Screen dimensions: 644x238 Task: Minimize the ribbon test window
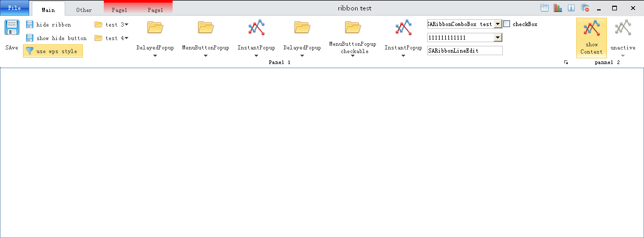[600, 8]
